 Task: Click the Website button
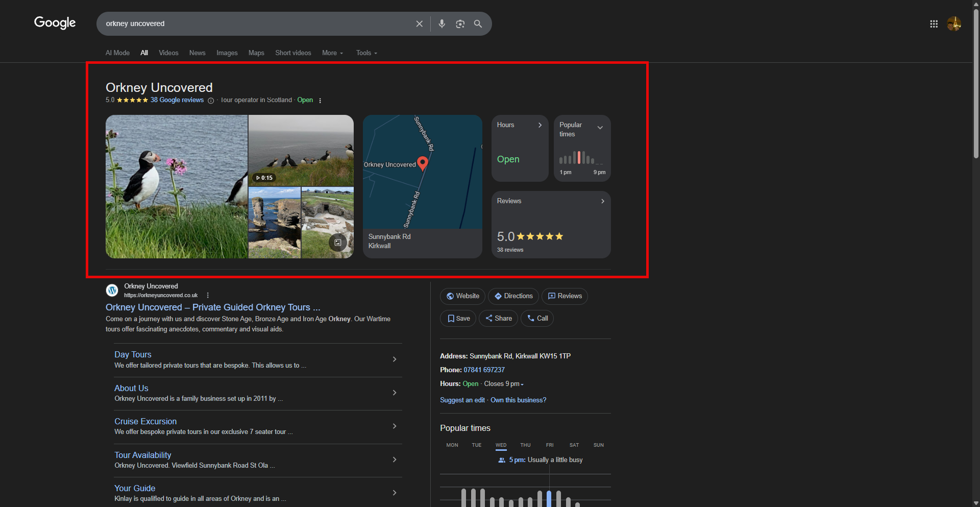[462, 296]
